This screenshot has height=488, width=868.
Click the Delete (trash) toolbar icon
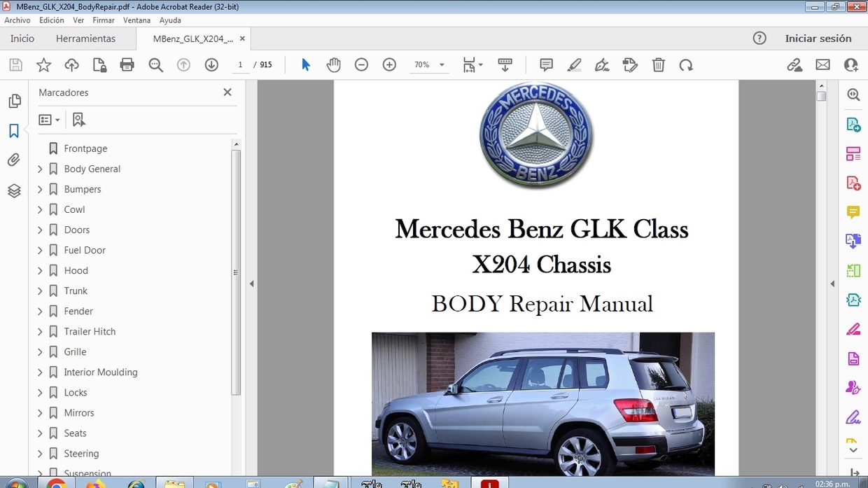(x=658, y=64)
